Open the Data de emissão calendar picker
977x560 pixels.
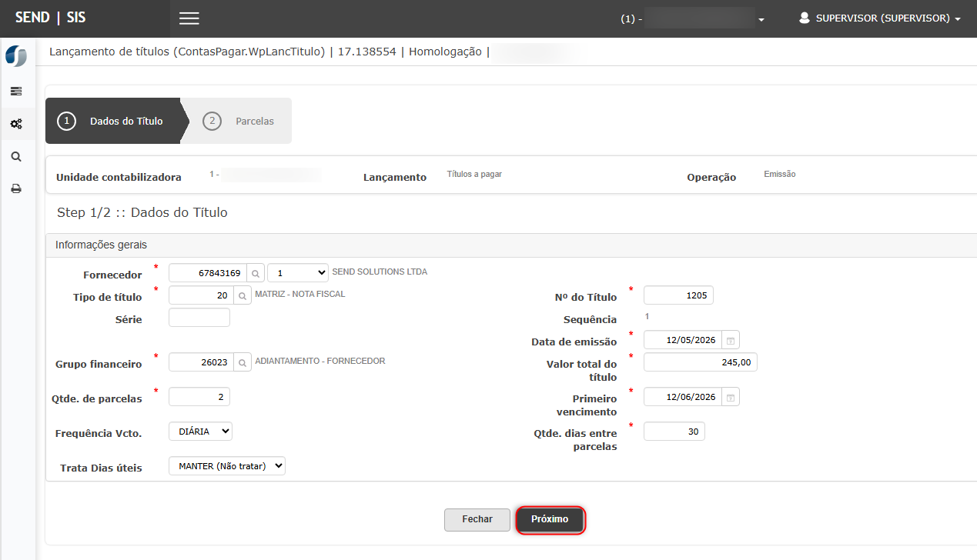pyautogui.click(x=731, y=339)
